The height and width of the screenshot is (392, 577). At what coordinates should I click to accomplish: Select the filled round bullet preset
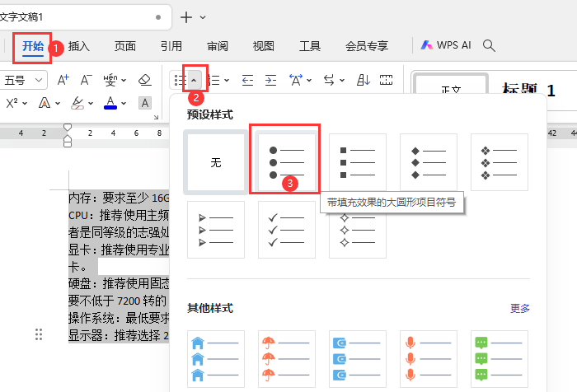coord(287,162)
